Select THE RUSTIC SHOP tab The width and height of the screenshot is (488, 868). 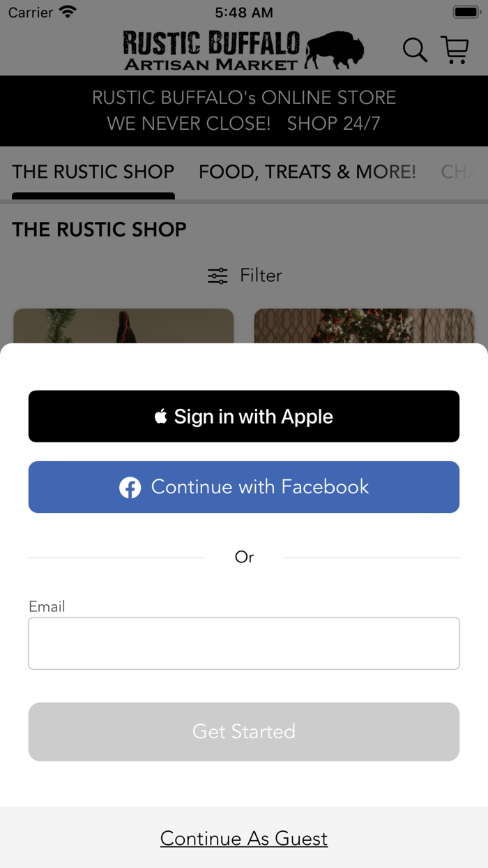(x=93, y=172)
